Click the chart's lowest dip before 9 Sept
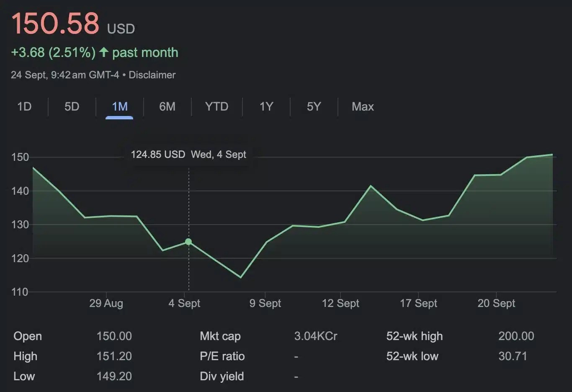 pyautogui.click(x=240, y=277)
